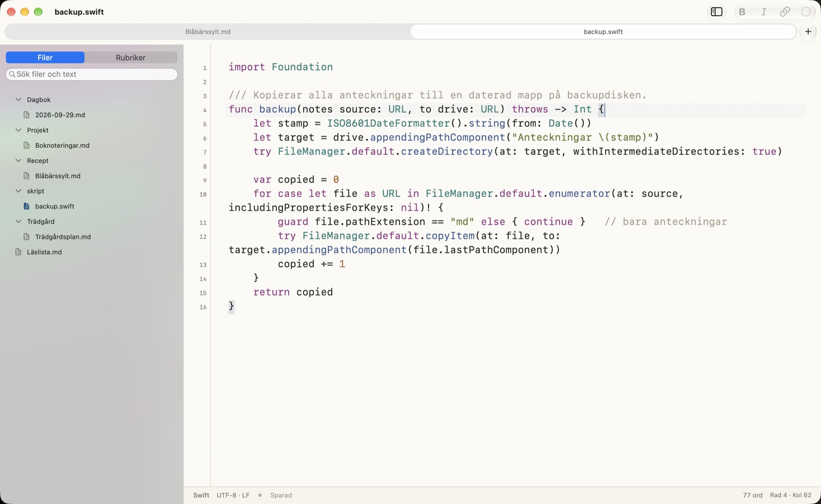Viewport: 821px width, 504px height.
Task: Click the dotted circle toolbar icon
Action: [806, 12]
